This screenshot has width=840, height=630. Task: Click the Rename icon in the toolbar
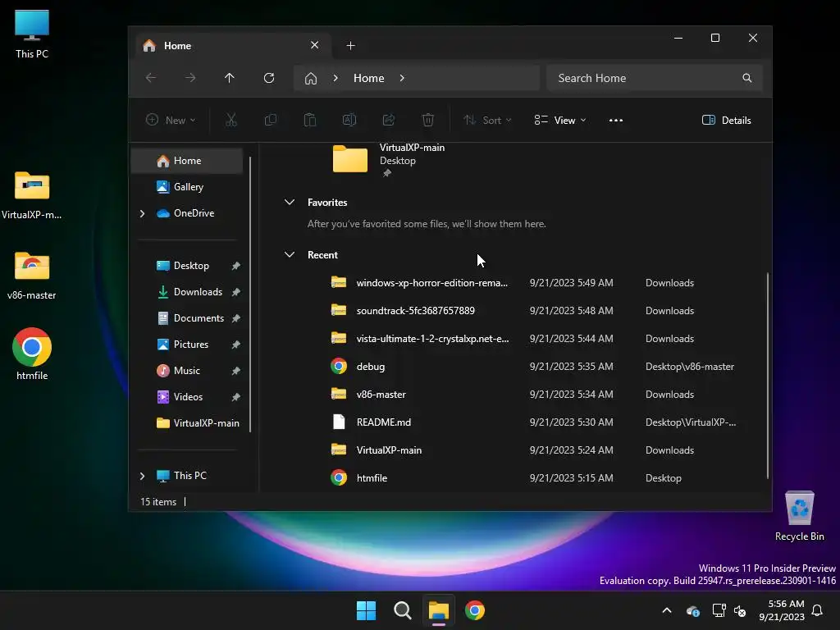[x=349, y=120]
